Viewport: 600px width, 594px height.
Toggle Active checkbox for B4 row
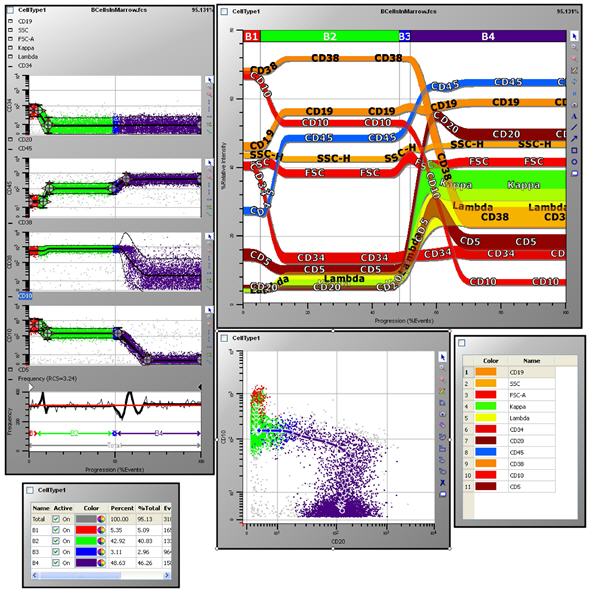point(56,563)
